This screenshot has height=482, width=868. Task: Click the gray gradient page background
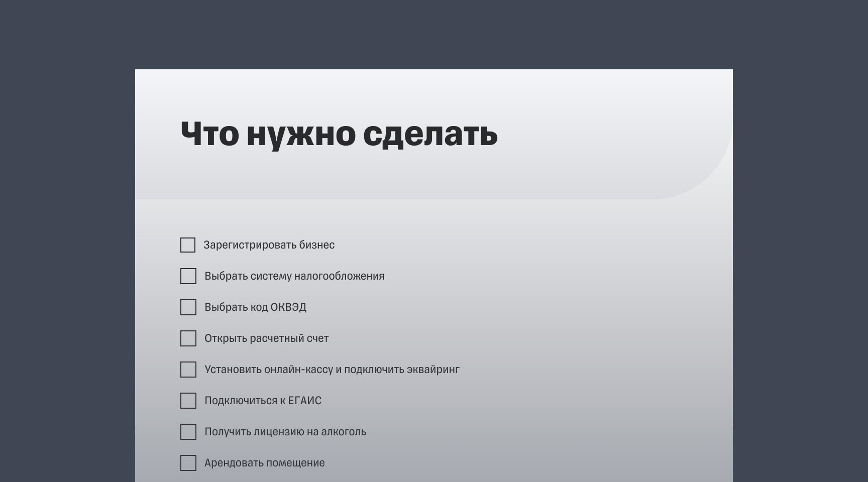click(x=603, y=301)
